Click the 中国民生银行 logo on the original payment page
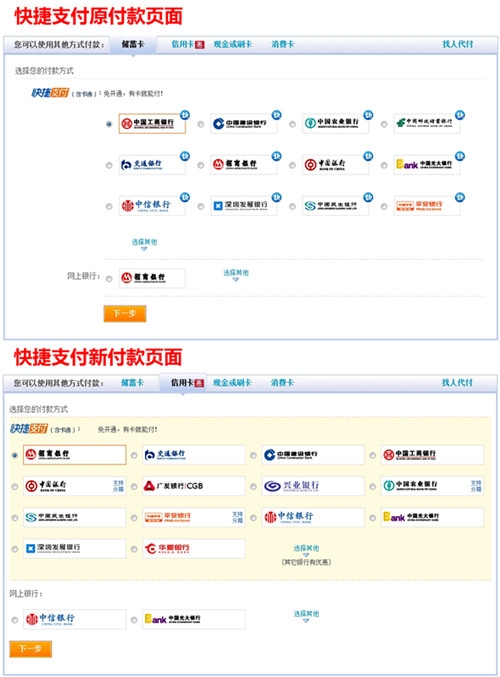Viewport: 500px width, 677px height. (x=335, y=206)
